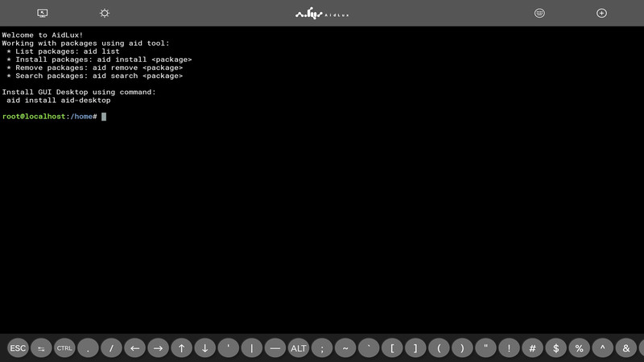Click the 'aid install aid-desktop' command text
This screenshot has width=644, height=362.
[x=59, y=101]
